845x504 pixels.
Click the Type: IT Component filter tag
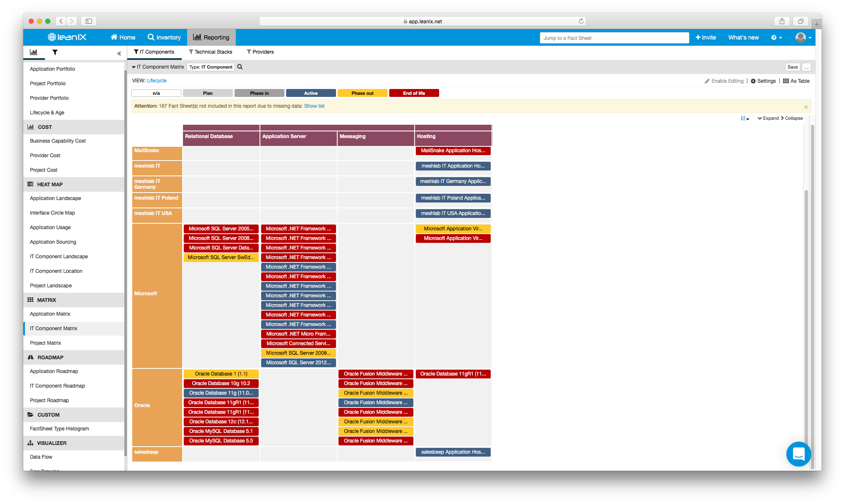tap(211, 67)
